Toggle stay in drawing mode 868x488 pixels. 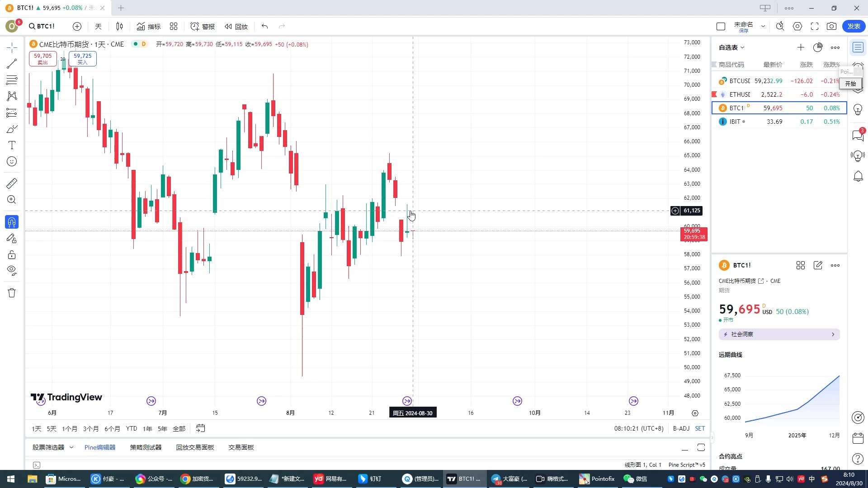click(12, 239)
